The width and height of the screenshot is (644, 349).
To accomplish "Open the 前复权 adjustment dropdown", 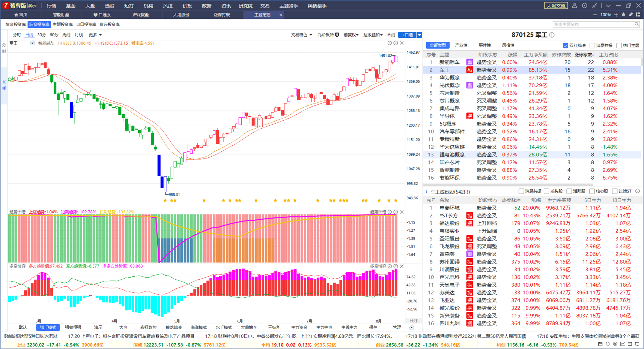I will point(351,35).
